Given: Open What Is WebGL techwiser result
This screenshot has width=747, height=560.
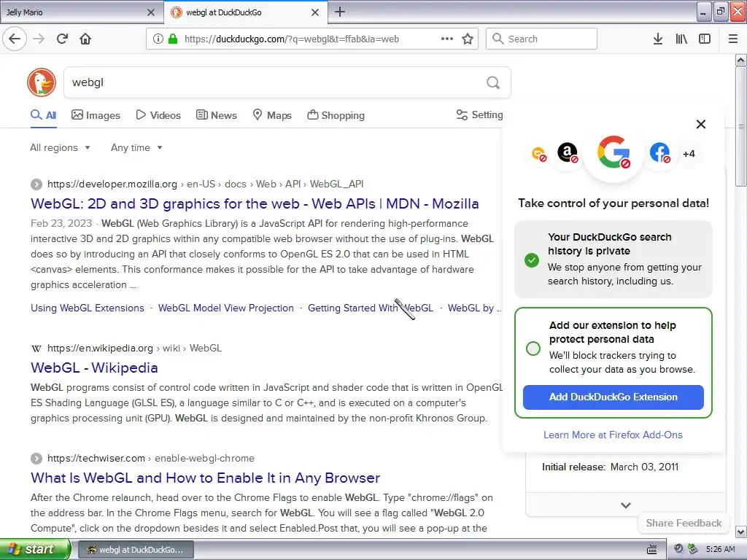Looking at the screenshot, I should 205,478.
